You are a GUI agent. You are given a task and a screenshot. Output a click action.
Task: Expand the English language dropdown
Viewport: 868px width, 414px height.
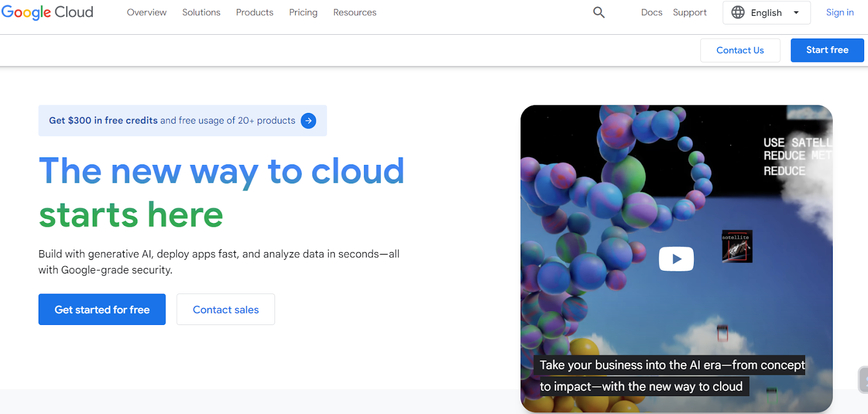(x=767, y=12)
